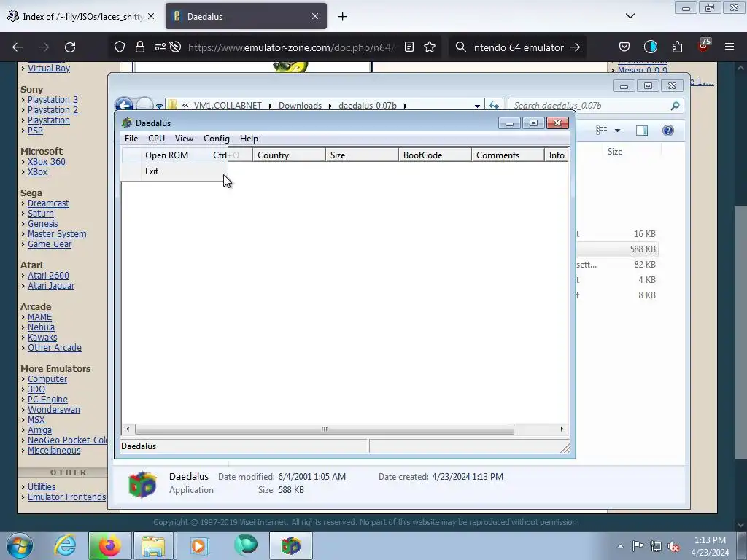Open uBlock Origin extension icon

click(x=703, y=46)
